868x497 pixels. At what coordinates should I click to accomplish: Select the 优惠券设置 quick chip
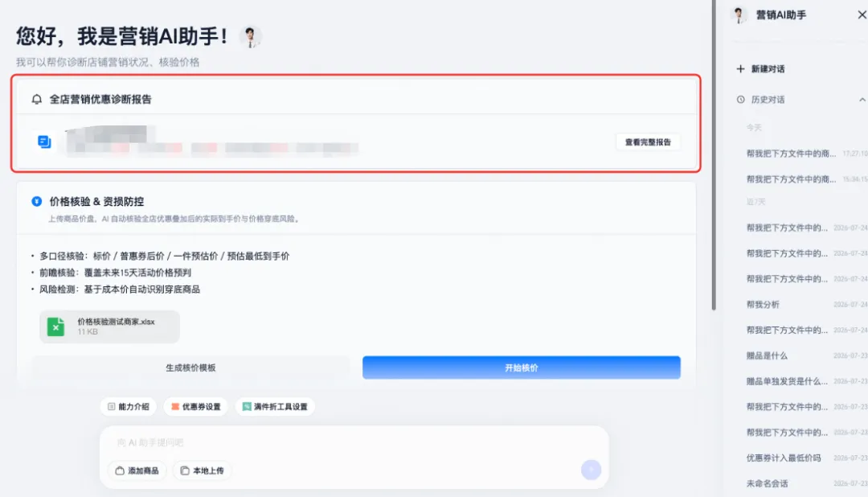coord(196,407)
